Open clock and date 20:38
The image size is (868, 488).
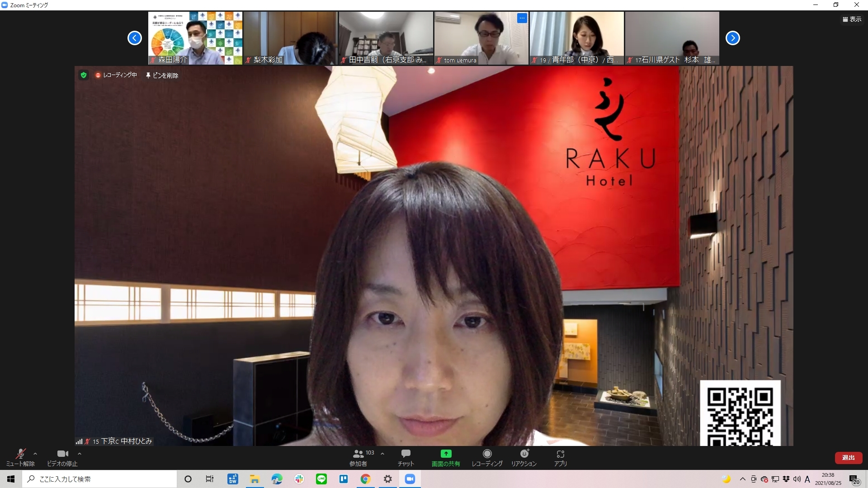coord(828,479)
